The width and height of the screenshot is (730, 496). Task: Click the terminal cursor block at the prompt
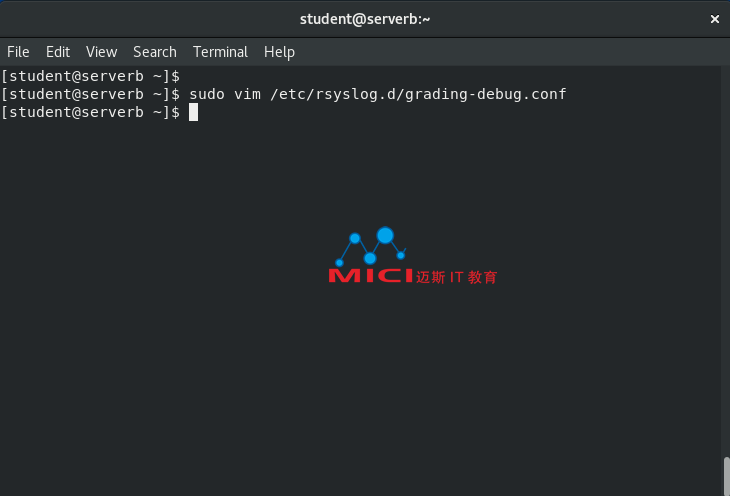(x=193, y=112)
